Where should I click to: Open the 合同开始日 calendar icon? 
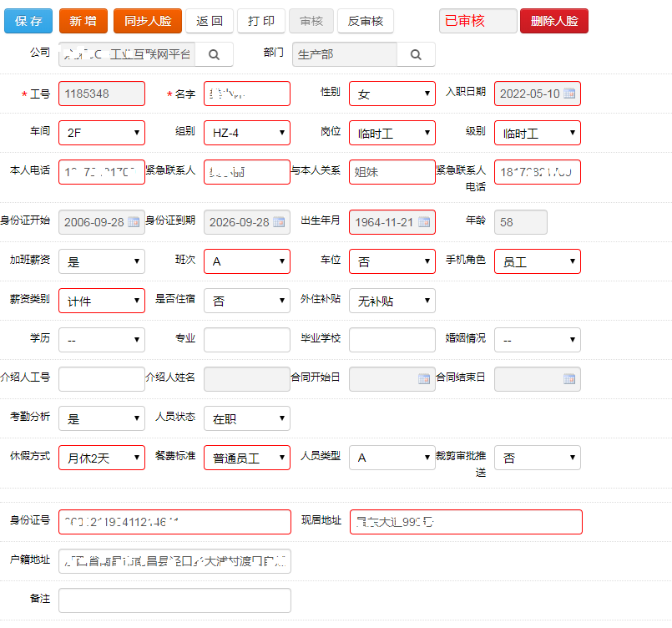[x=424, y=378]
